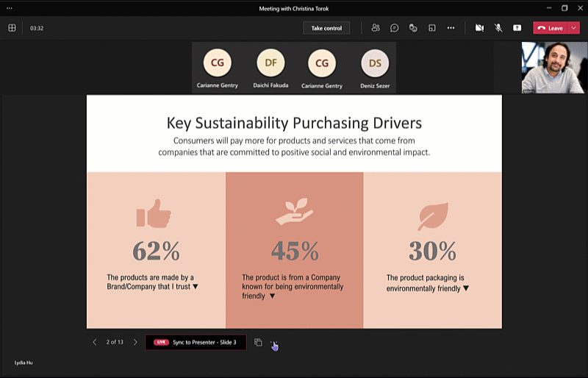
Task: Go to the next slide
Action: (x=135, y=342)
